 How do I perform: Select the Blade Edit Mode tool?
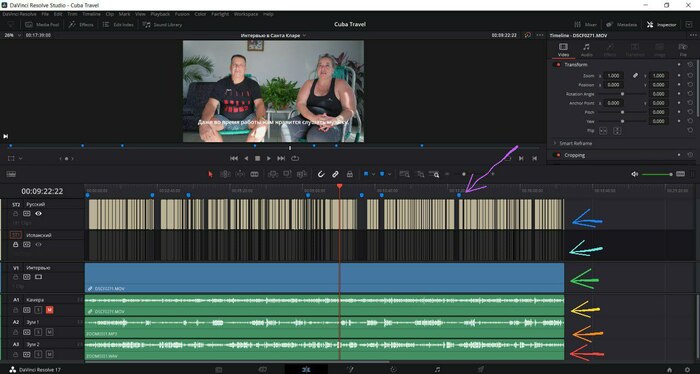point(254,174)
